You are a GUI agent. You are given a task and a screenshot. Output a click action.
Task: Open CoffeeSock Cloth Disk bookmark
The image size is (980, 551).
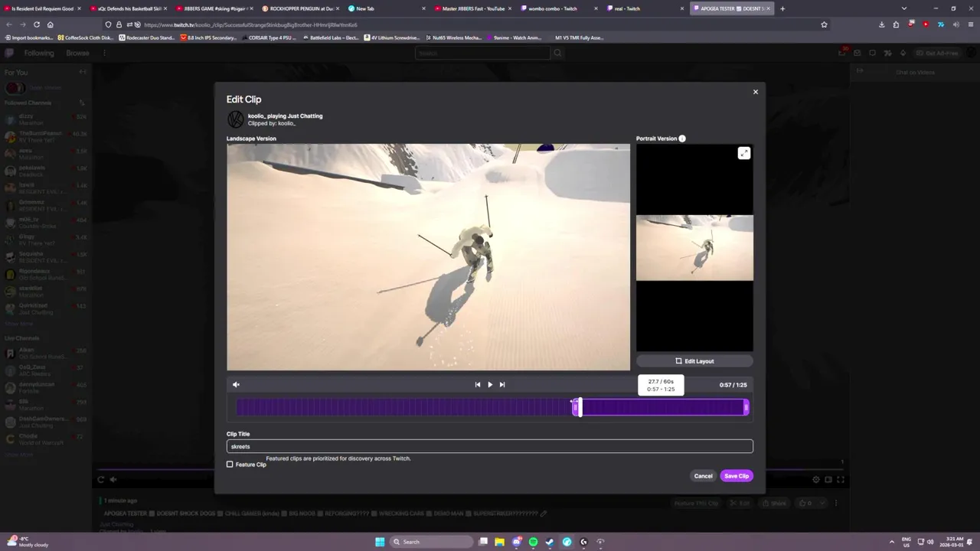click(85, 37)
